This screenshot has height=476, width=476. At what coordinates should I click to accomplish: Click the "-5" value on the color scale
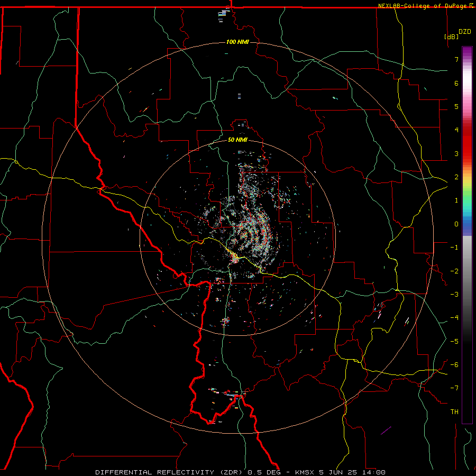pyautogui.click(x=454, y=342)
